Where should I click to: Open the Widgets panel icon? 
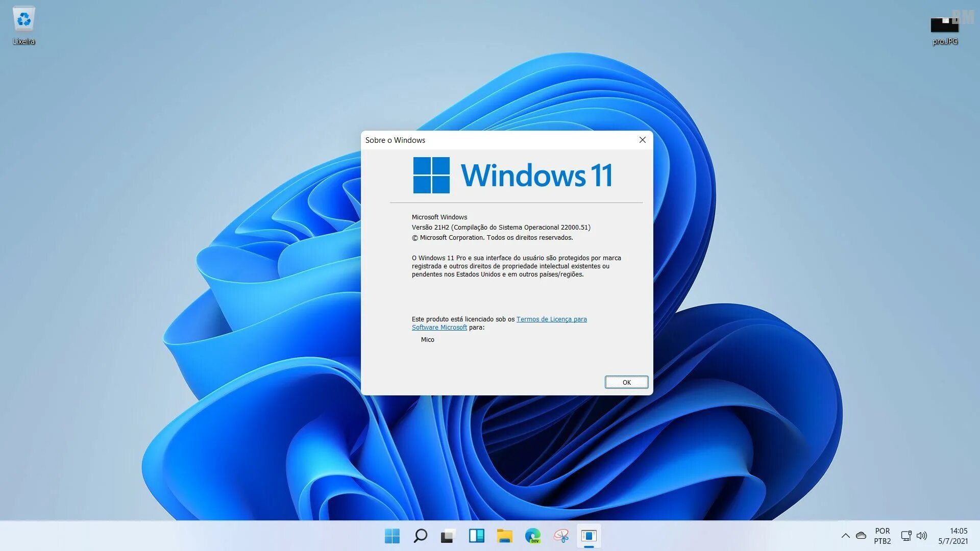[x=476, y=536]
